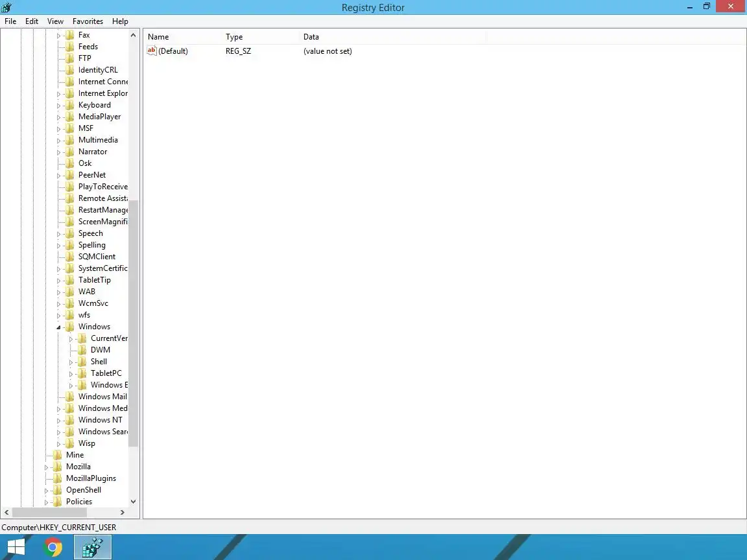Open the File menu
The width and height of the screenshot is (747, 560).
pyautogui.click(x=10, y=21)
